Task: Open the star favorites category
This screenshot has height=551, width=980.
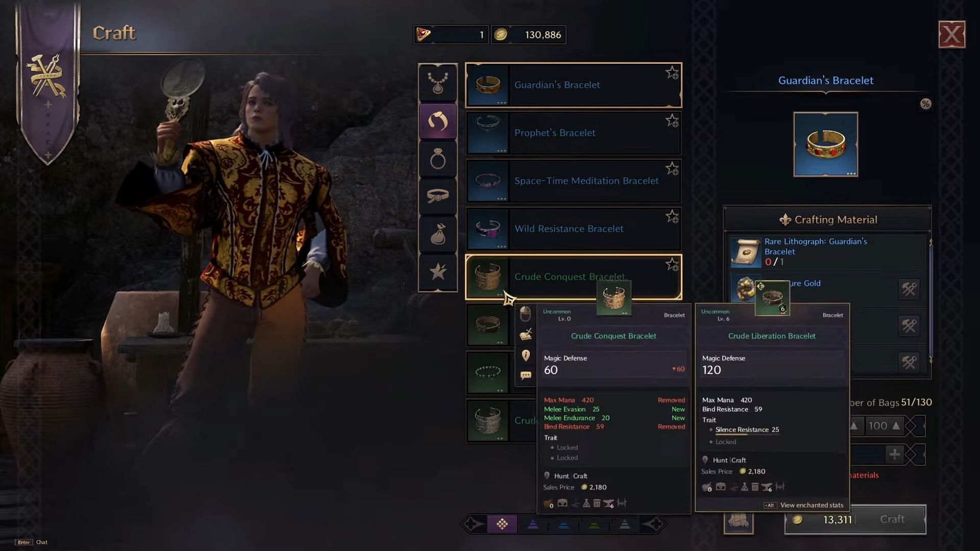Action: click(x=438, y=272)
